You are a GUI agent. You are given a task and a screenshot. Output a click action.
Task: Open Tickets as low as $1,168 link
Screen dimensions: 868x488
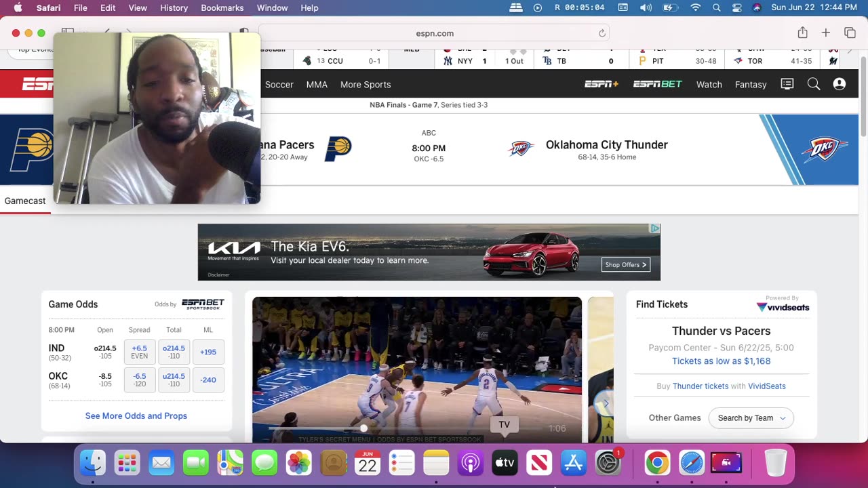click(722, 361)
